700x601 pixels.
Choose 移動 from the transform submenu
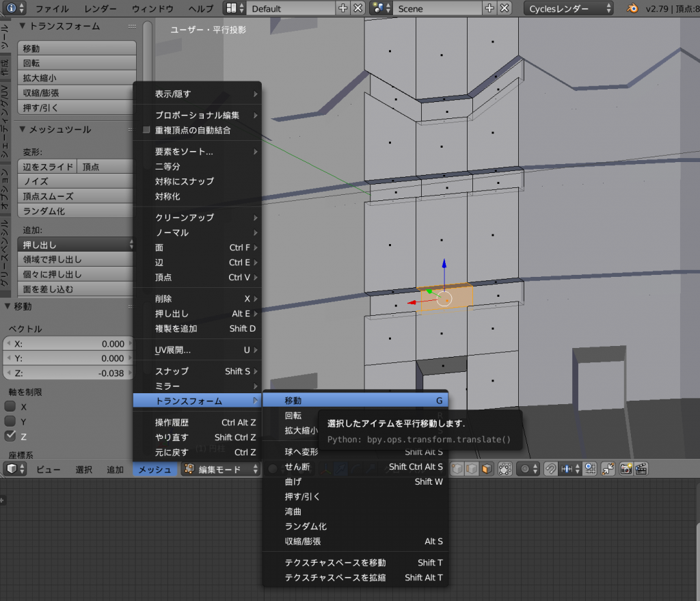pyautogui.click(x=355, y=401)
